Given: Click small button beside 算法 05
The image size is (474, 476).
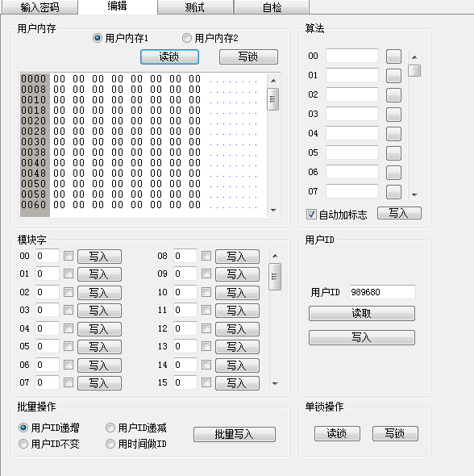Looking at the screenshot, I should [x=393, y=153].
